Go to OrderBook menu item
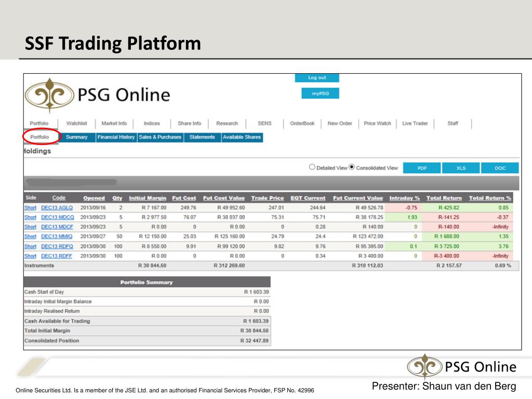The image size is (532, 399). 302,123
